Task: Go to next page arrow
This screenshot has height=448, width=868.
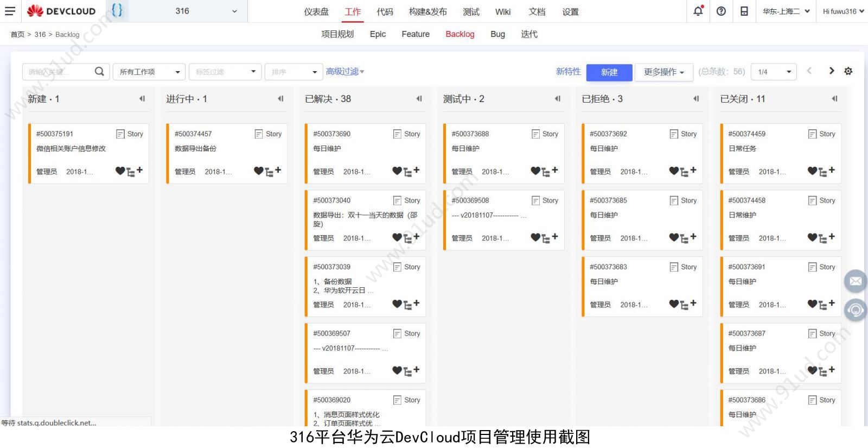Action: point(831,71)
